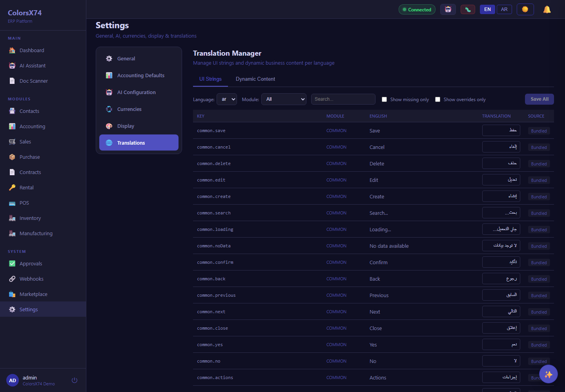The height and width of the screenshot is (392, 565).
Task: Click the Marketplace shop icon
Action: tap(12, 294)
